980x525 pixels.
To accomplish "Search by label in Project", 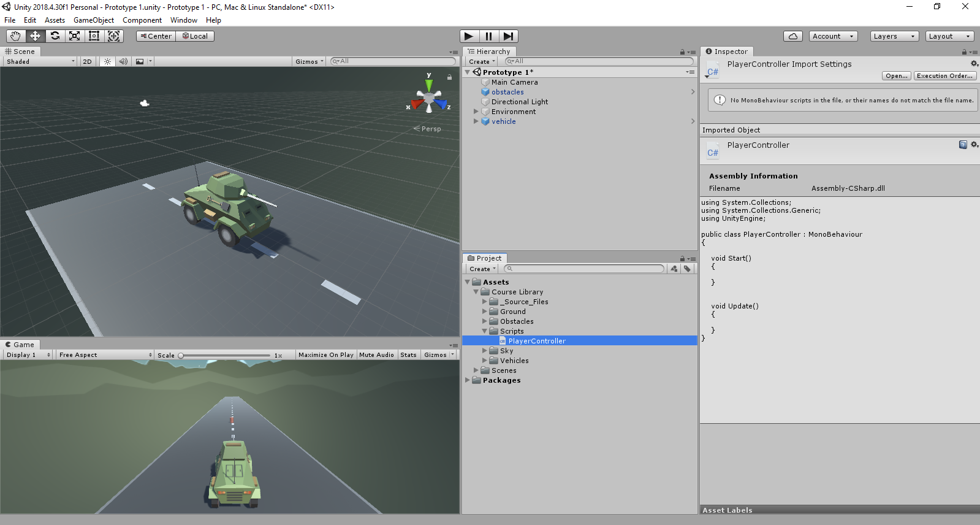I will (x=687, y=269).
